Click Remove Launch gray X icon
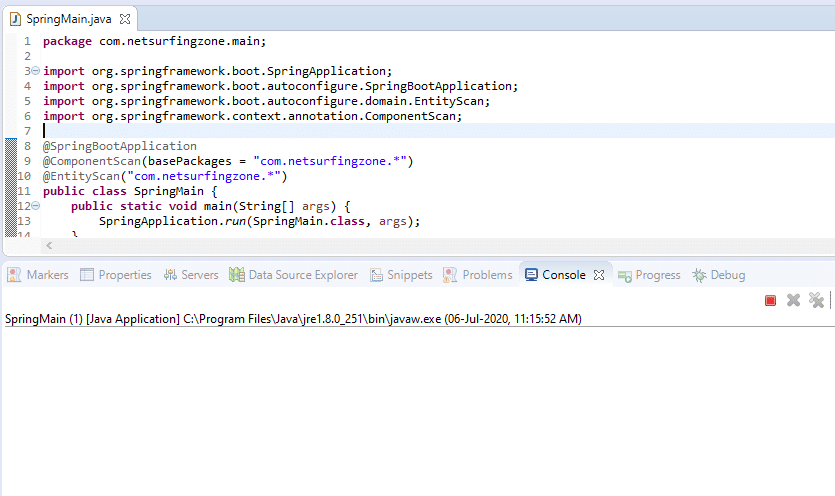This screenshot has height=496, width=835. pyautogui.click(x=793, y=300)
